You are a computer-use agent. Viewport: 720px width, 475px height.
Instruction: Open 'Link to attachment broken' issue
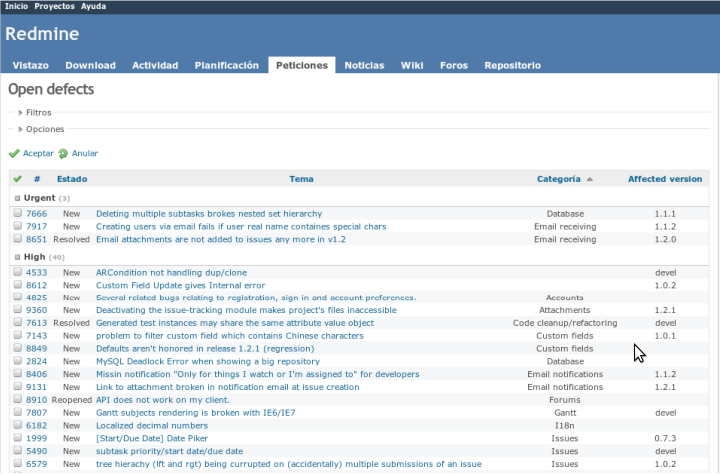click(227, 387)
